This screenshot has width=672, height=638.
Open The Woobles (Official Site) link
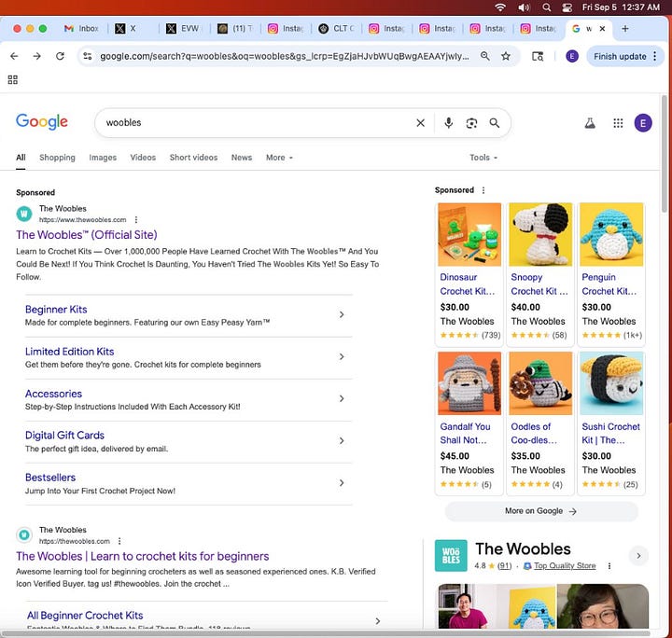(x=87, y=235)
